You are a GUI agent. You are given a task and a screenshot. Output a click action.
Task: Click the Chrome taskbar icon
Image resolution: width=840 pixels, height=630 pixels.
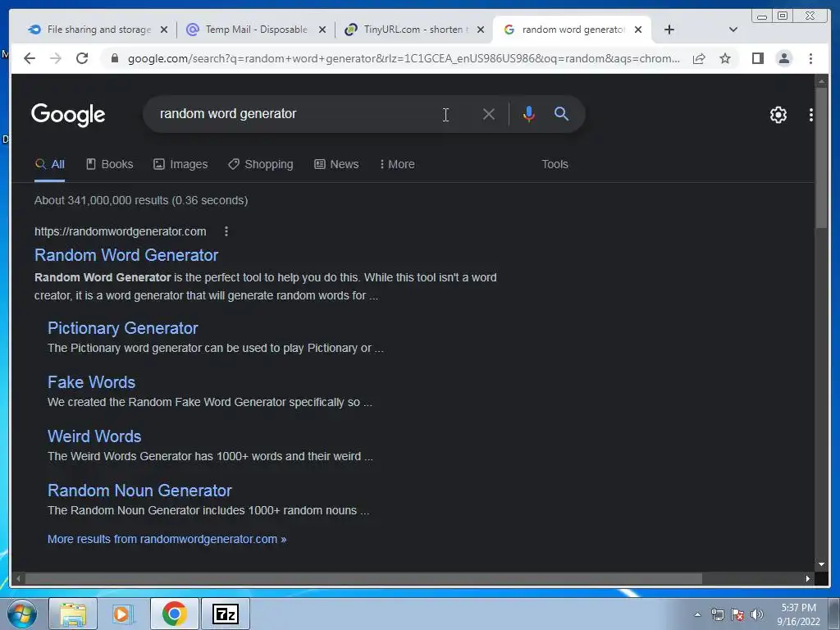coord(174,614)
